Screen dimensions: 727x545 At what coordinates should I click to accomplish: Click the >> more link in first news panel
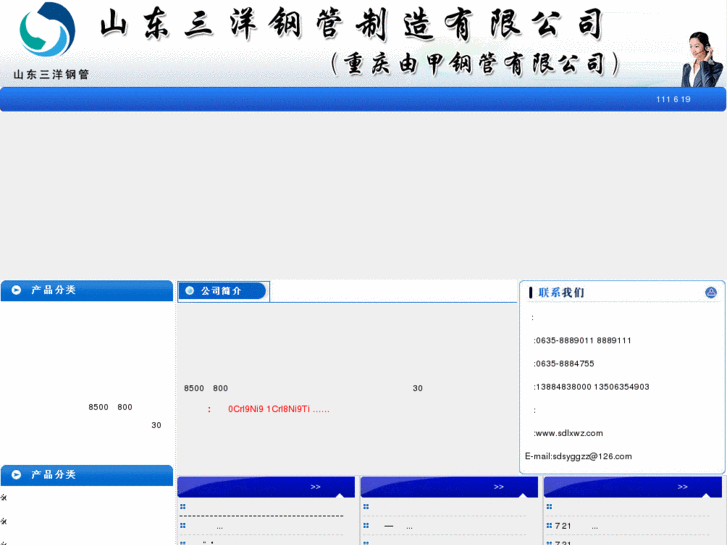[316, 487]
